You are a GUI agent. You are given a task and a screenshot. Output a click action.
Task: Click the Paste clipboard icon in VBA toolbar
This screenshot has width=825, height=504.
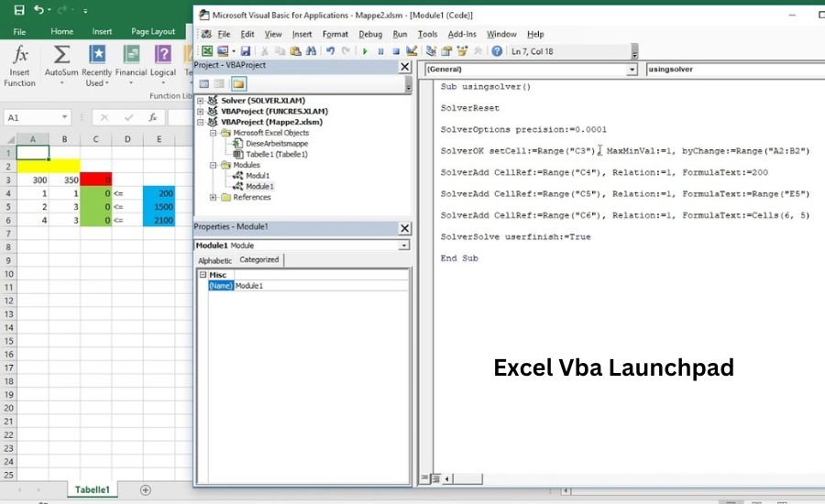tap(296, 51)
